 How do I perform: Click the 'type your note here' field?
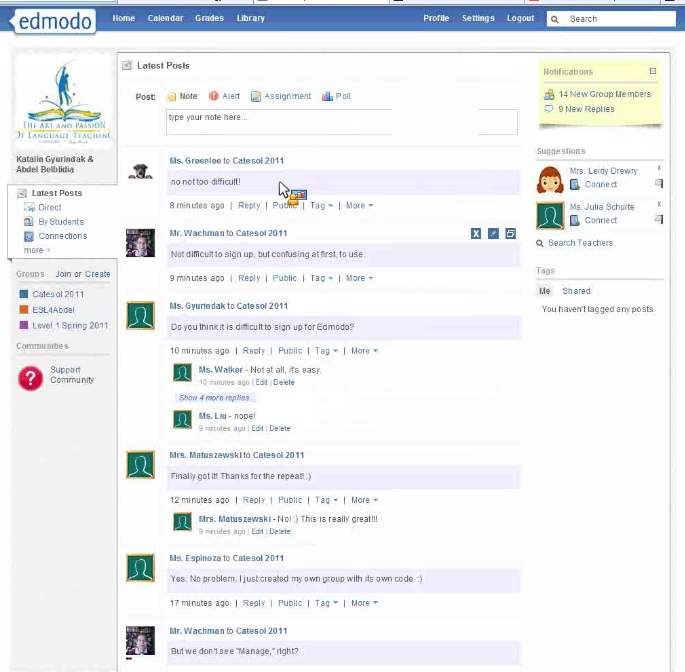point(341,122)
